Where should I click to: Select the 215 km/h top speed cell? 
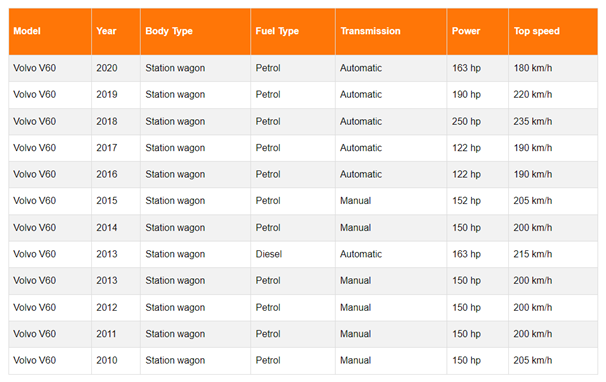click(x=553, y=254)
